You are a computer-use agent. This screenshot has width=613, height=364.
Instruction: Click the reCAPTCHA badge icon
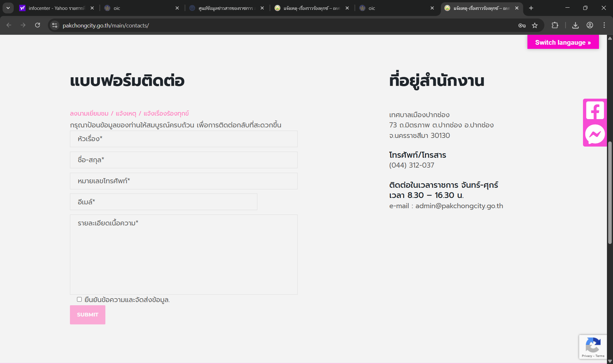click(x=593, y=345)
